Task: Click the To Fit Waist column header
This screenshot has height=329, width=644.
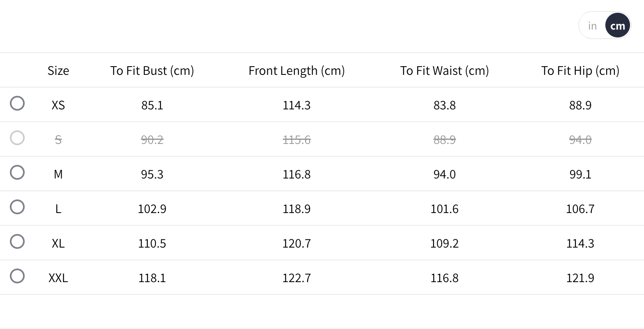Action: pos(445,71)
